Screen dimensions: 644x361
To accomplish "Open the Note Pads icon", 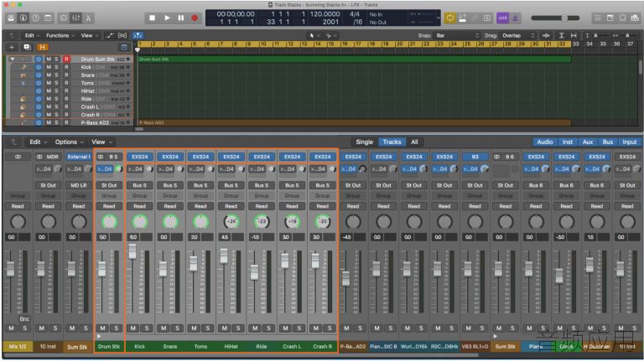I will tap(610, 18).
